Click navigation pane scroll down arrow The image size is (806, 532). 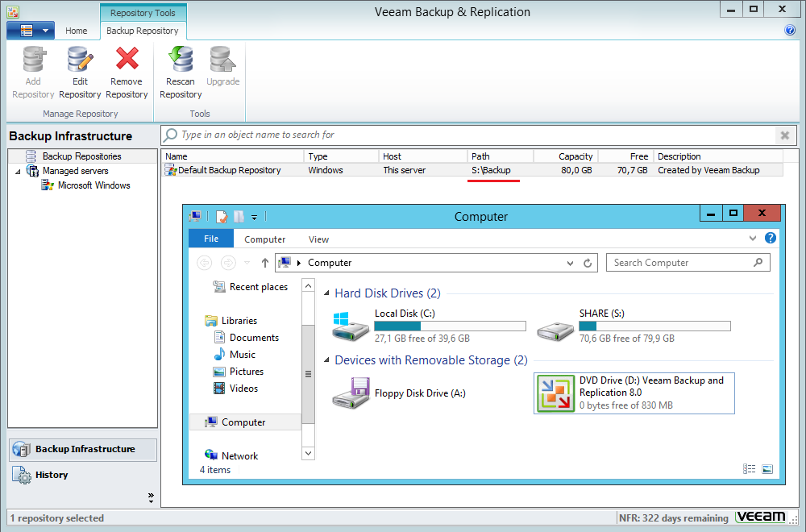pos(308,453)
